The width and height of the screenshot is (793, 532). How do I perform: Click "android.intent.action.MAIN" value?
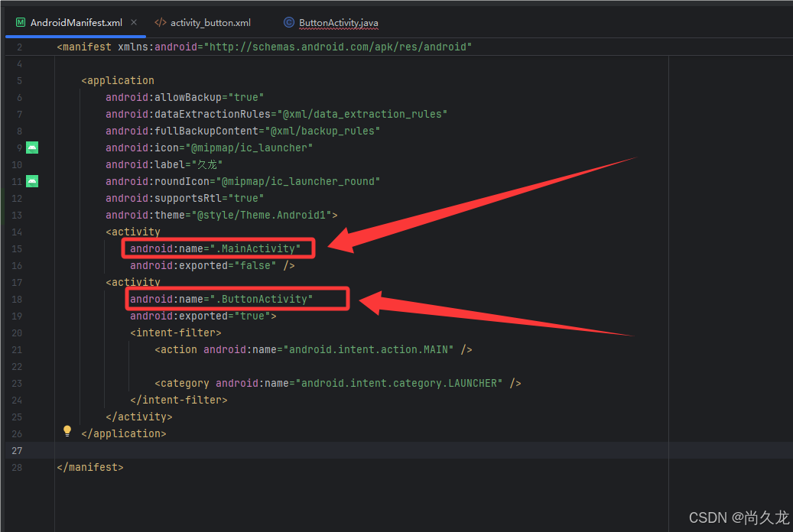[369, 349]
